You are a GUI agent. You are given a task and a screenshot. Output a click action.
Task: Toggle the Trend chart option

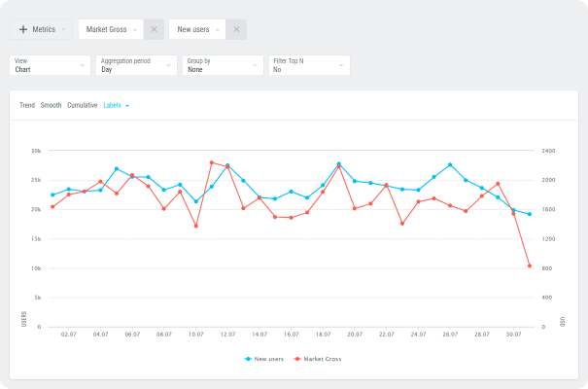tap(27, 105)
